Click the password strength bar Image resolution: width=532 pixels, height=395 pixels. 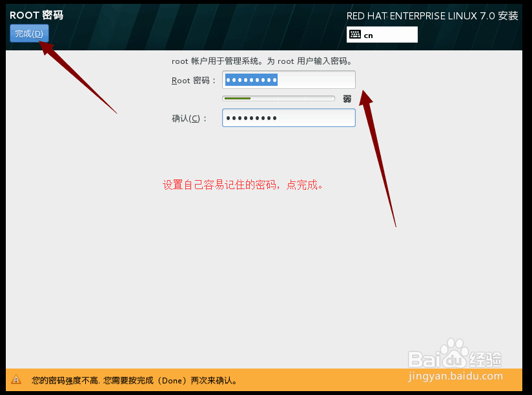tap(278, 98)
